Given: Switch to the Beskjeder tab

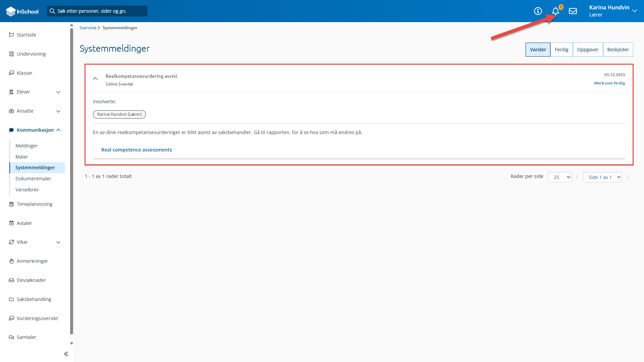Looking at the screenshot, I should click(618, 50).
